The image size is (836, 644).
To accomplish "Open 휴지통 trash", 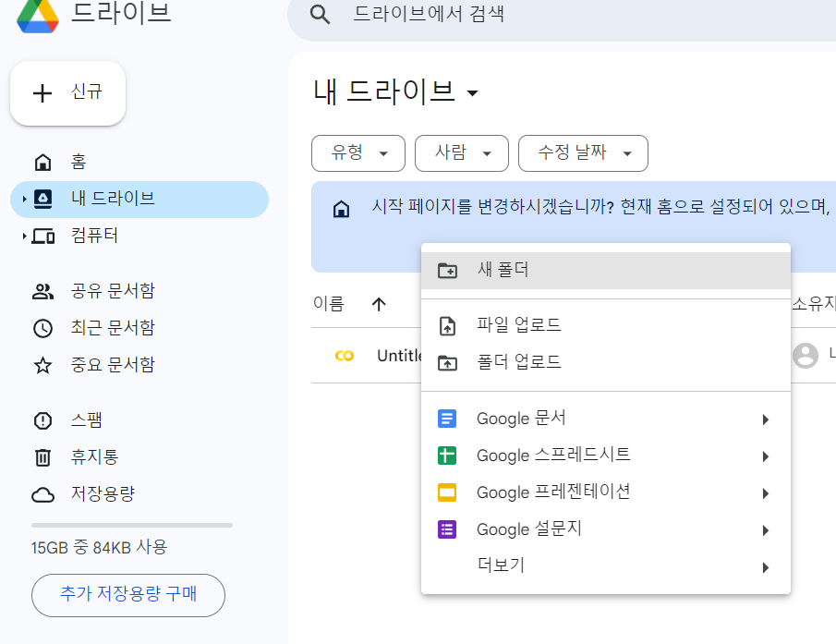I will (139, 457).
